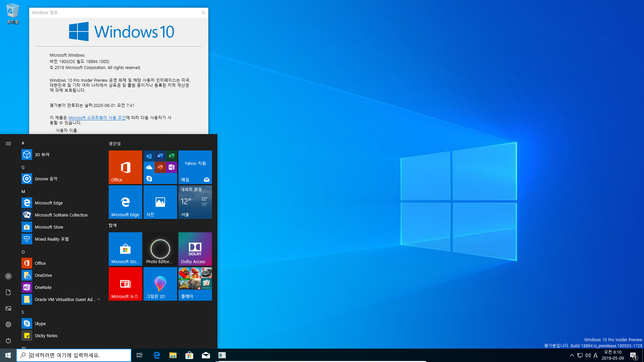This screenshot has width=644, height=362.
Task: Open the Office tile in Start menu
Action: click(x=125, y=167)
